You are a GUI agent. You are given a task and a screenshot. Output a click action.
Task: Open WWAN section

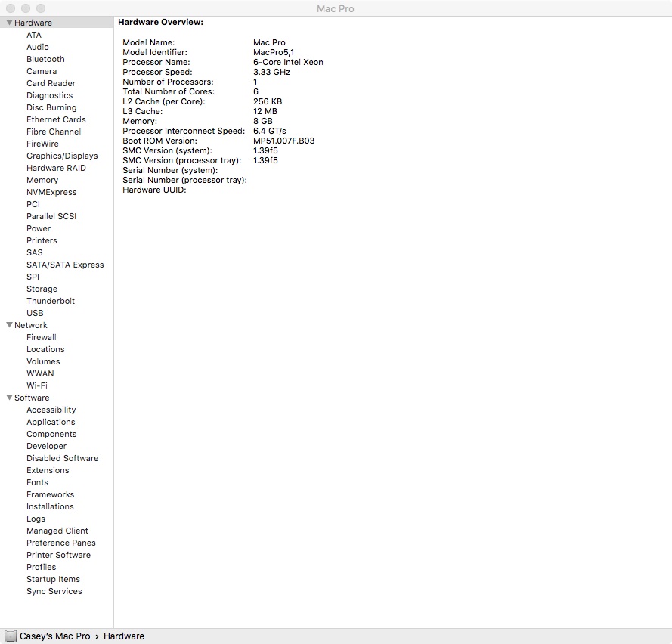tap(40, 373)
